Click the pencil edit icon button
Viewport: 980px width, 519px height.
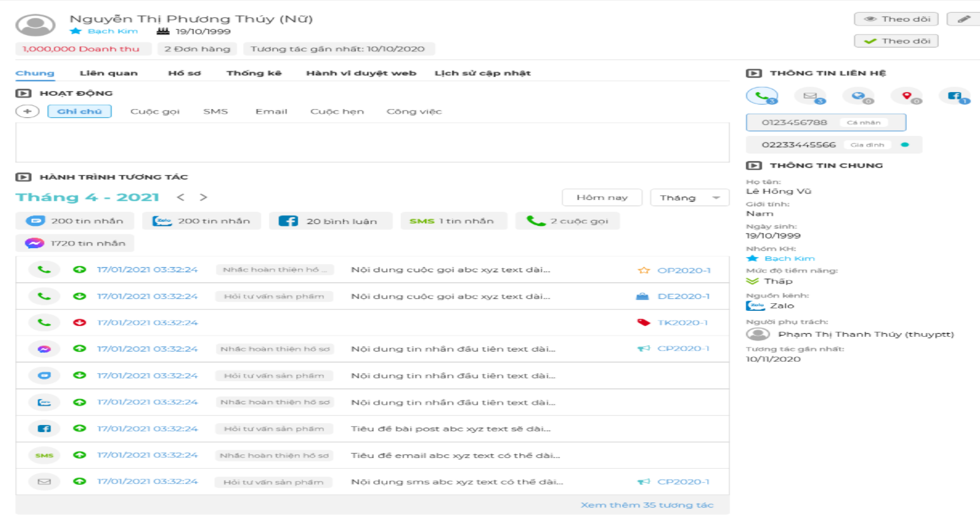pos(963,19)
